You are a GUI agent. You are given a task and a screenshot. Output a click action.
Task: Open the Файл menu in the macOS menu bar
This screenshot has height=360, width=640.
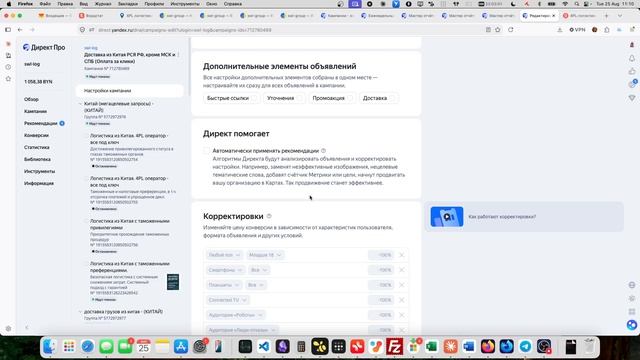(x=45, y=4)
